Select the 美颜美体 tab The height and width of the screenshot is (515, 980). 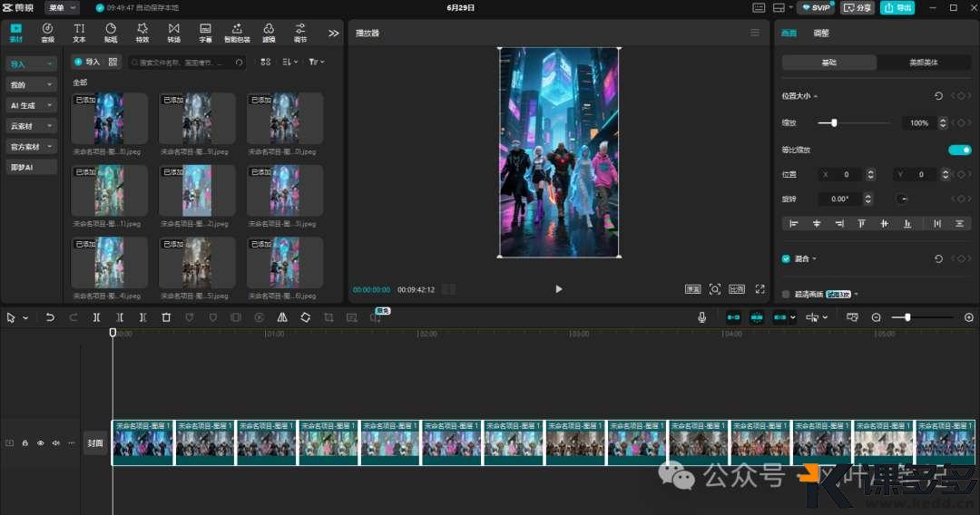tap(924, 63)
